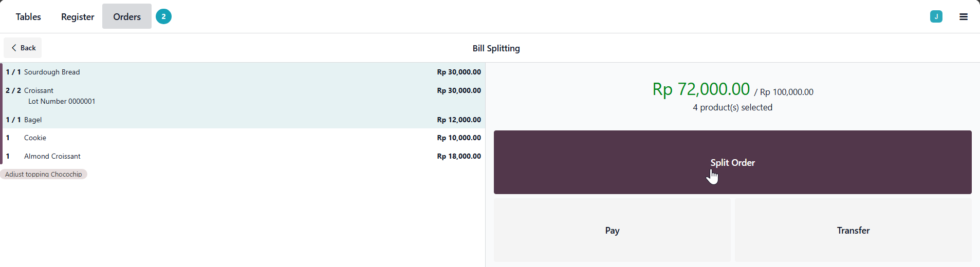Click the Adjust topping Chocochip note tag
The height and width of the screenshot is (267, 980).
click(44, 174)
